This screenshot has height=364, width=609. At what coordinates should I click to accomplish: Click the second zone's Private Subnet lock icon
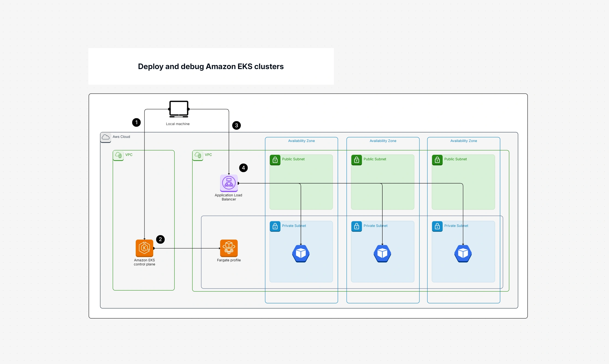(x=357, y=226)
